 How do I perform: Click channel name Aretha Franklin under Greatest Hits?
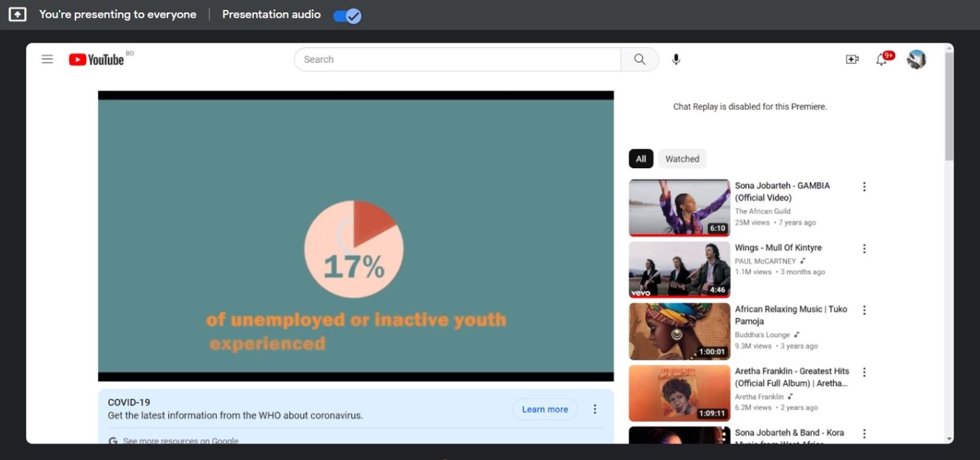pos(759,396)
